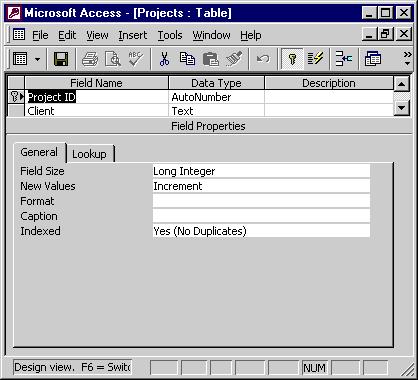Click the Caption property label

pyautogui.click(x=39, y=216)
